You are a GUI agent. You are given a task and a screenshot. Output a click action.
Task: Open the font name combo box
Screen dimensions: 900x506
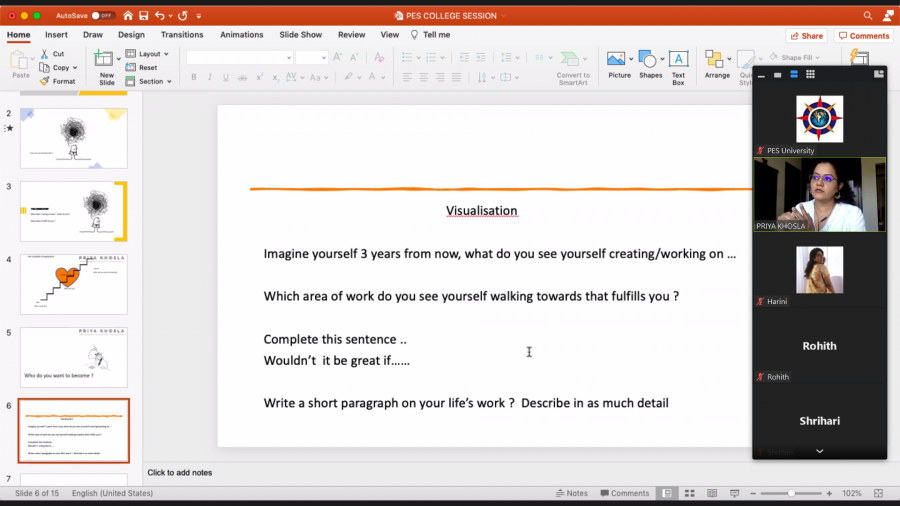point(239,58)
